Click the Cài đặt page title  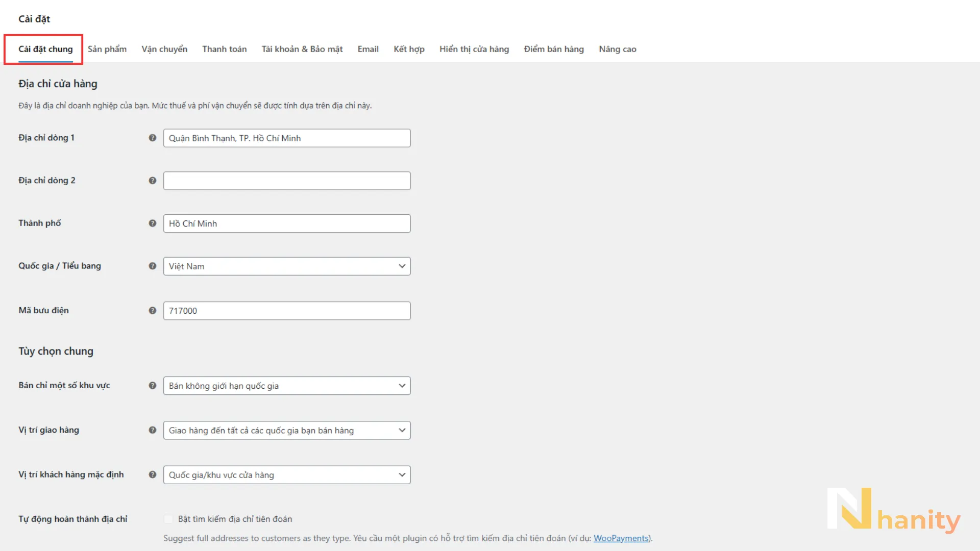[34, 19]
